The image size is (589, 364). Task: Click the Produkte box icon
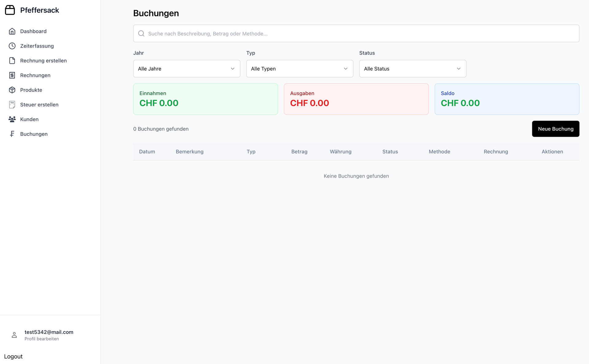click(12, 90)
